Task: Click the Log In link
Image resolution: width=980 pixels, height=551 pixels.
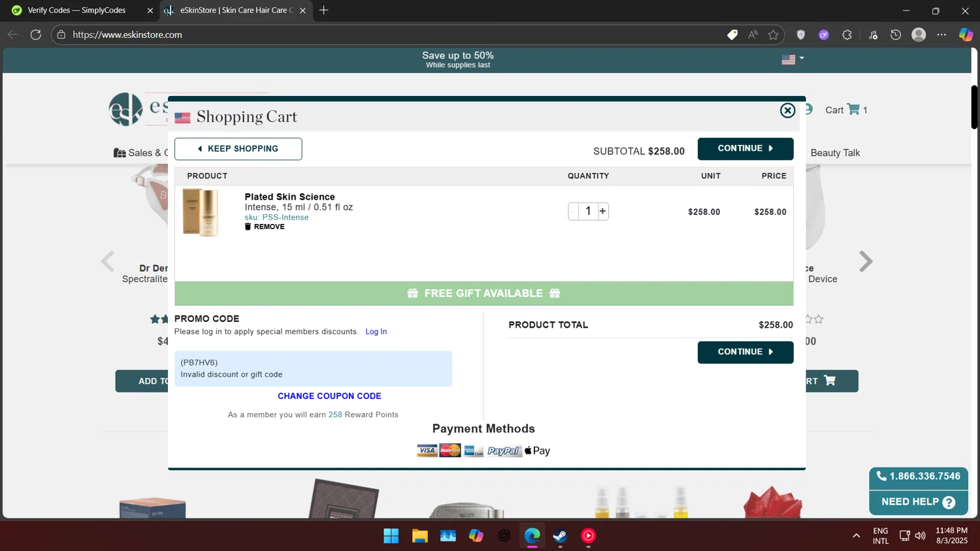Action: pyautogui.click(x=376, y=332)
